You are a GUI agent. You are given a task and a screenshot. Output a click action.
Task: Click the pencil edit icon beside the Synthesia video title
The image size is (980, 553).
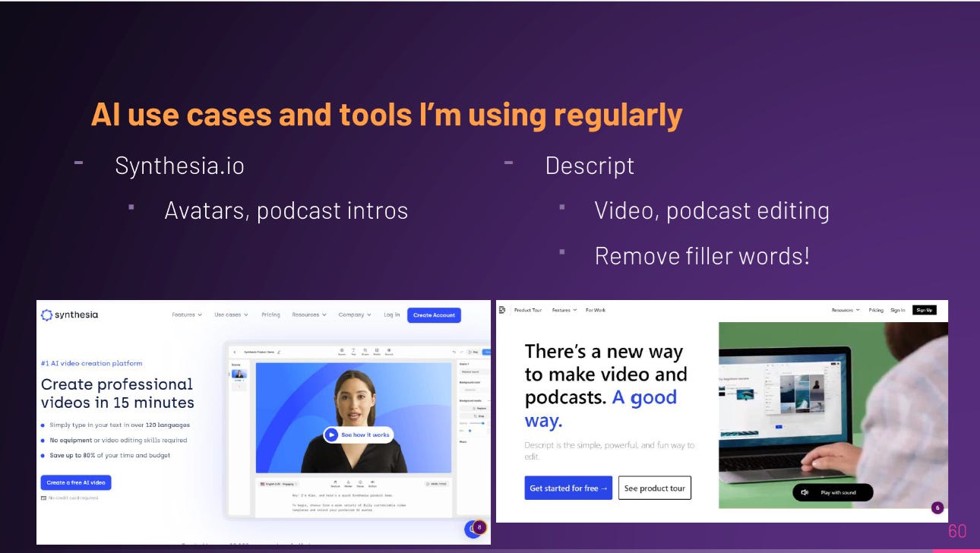[x=280, y=352]
